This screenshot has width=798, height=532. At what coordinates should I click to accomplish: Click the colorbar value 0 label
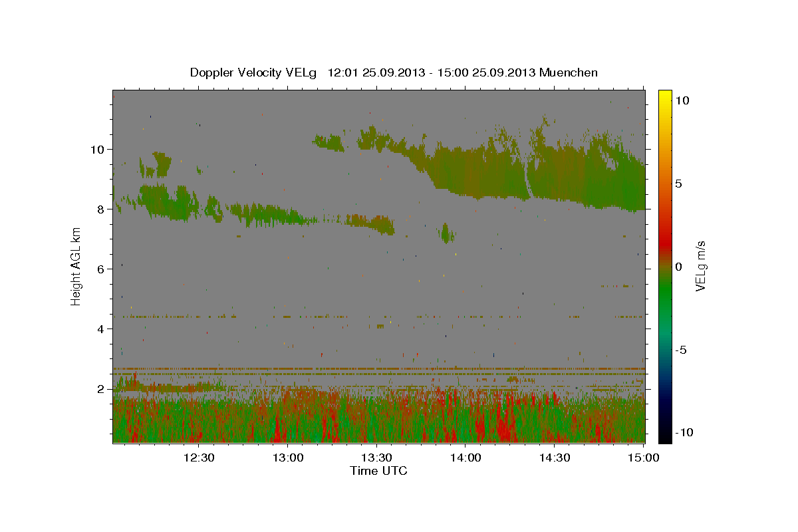[x=678, y=267]
